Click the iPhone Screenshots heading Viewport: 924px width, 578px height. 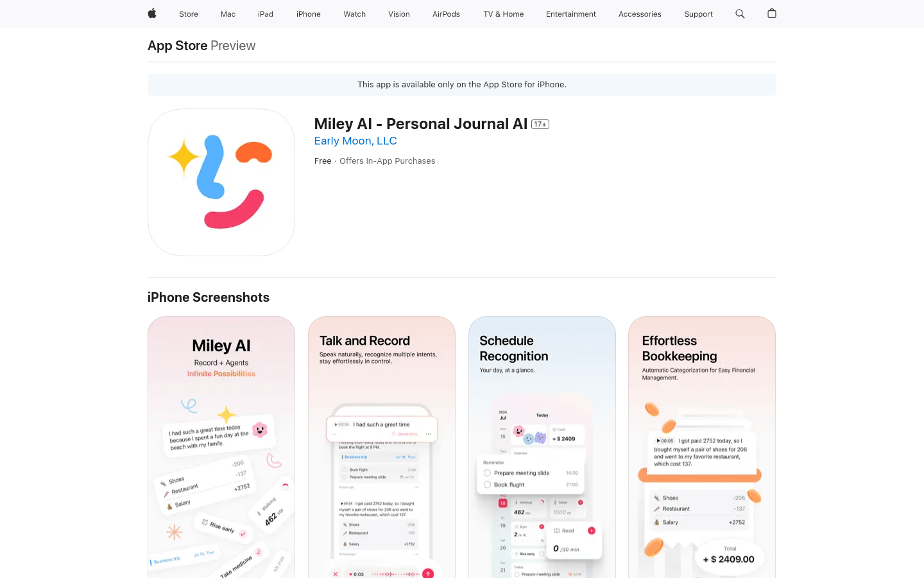209,297
